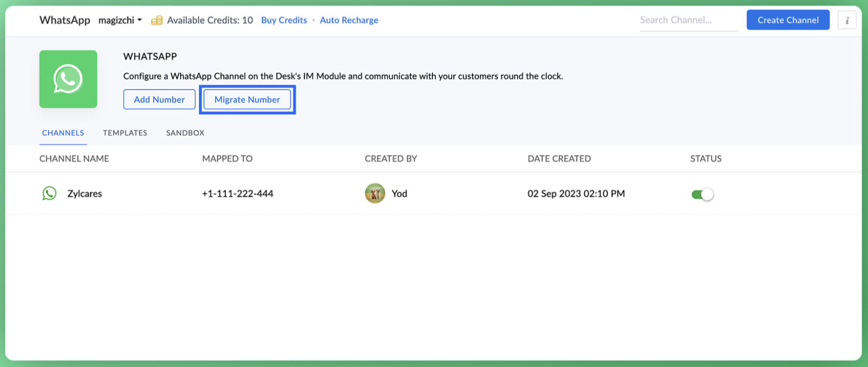The image size is (868, 367).
Task: Open the Sandbox tab
Action: [x=185, y=133]
